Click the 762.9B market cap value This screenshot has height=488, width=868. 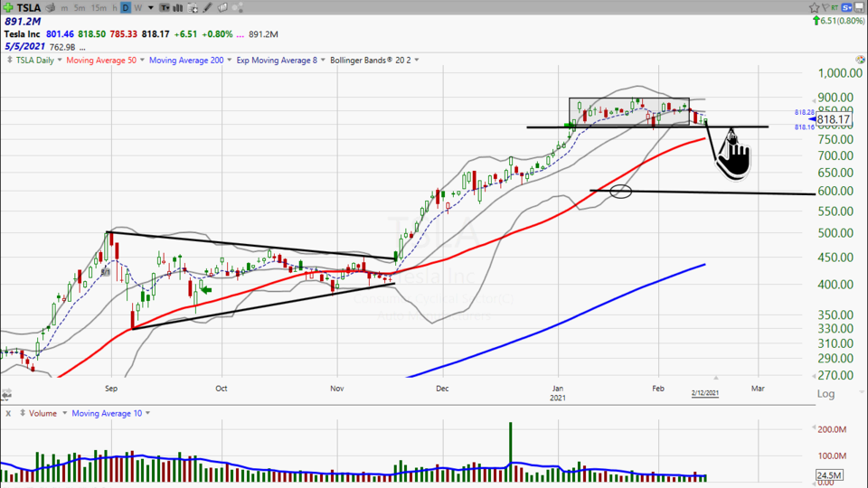pos(62,47)
